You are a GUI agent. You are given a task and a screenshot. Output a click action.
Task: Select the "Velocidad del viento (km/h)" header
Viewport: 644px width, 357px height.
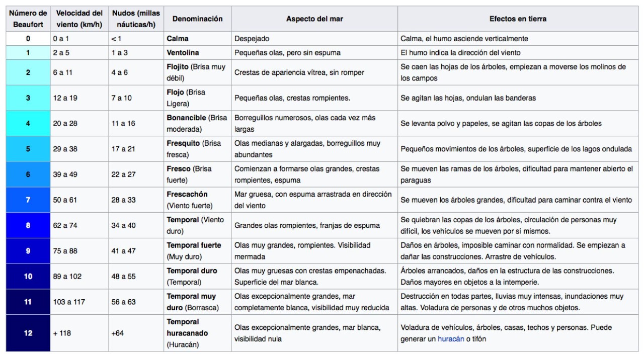pos(79,19)
